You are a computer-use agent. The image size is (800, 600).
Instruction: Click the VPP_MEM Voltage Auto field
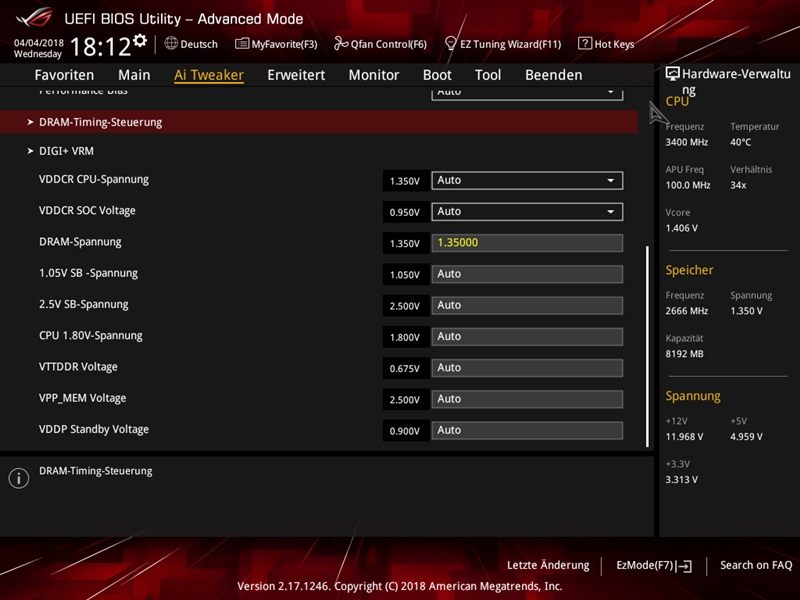click(527, 399)
